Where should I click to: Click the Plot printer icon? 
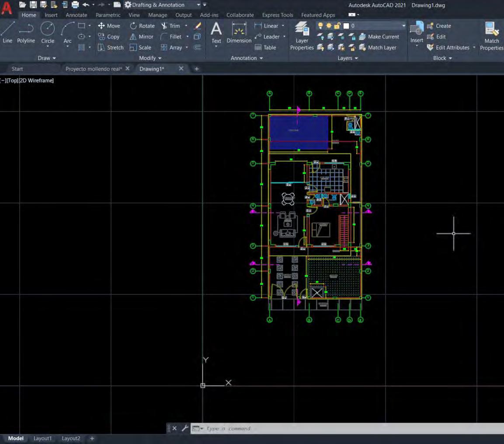click(75, 5)
